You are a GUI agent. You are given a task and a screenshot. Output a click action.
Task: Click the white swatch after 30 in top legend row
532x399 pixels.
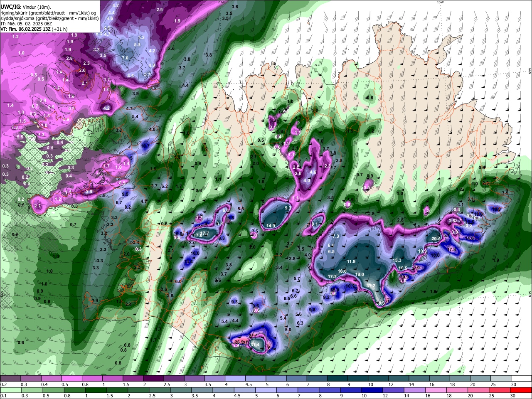522,378
